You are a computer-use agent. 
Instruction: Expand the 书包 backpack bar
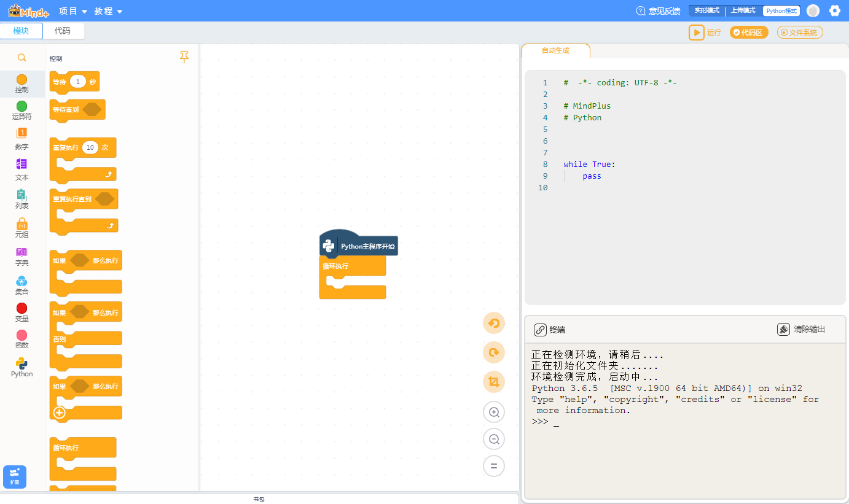[259, 498]
